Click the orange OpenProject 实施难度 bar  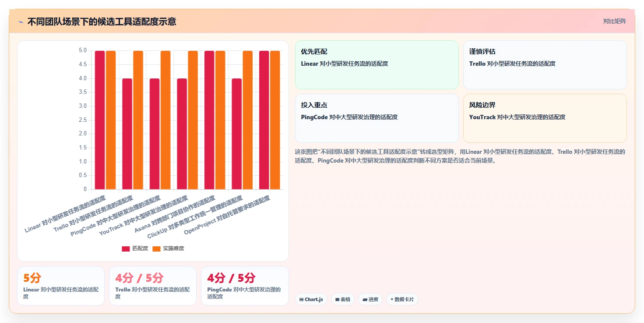[275, 120]
